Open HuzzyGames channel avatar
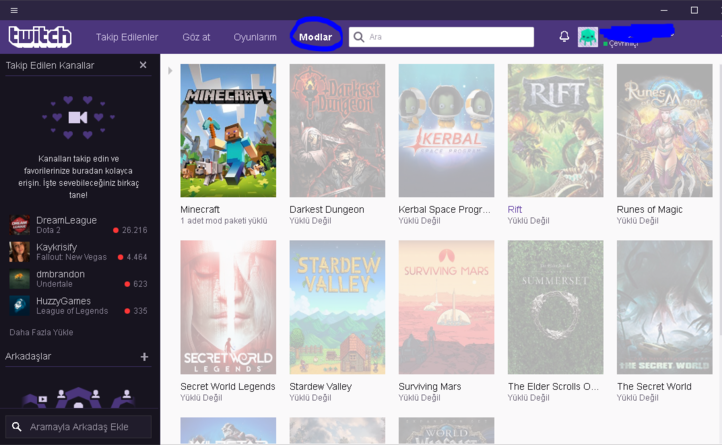 click(x=19, y=305)
